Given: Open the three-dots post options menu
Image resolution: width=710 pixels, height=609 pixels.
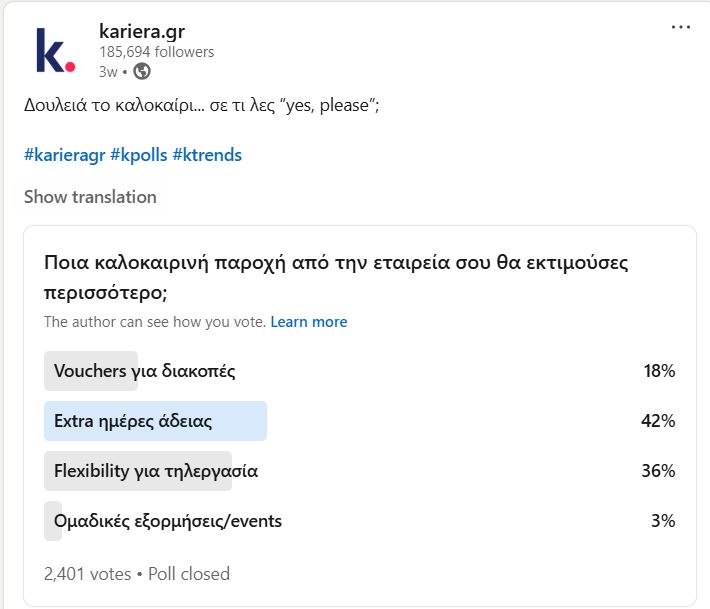Looking at the screenshot, I should pyautogui.click(x=681, y=27).
